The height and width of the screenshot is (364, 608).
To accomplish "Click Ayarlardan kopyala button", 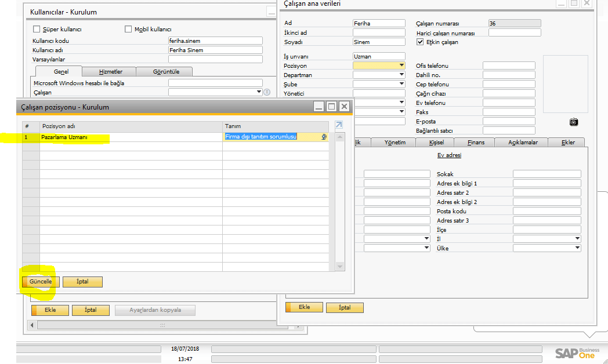I will pos(155,310).
